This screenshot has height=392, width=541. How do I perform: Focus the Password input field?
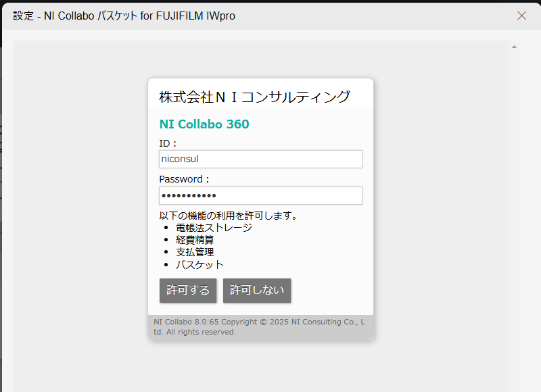260,195
